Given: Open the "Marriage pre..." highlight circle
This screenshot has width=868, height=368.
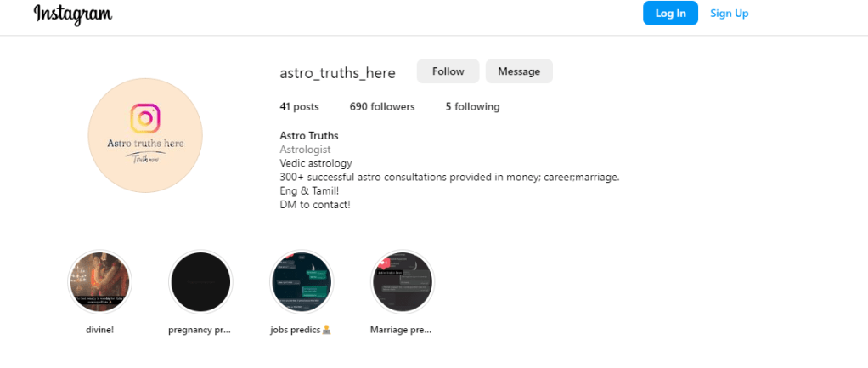Looking at the screenshot, I should tap(403, 282).
